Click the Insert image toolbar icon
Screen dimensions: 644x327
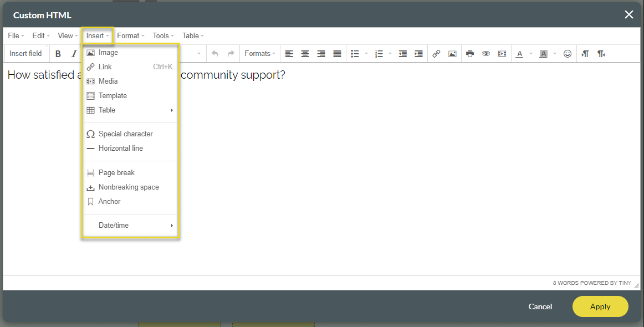point(452,53)
